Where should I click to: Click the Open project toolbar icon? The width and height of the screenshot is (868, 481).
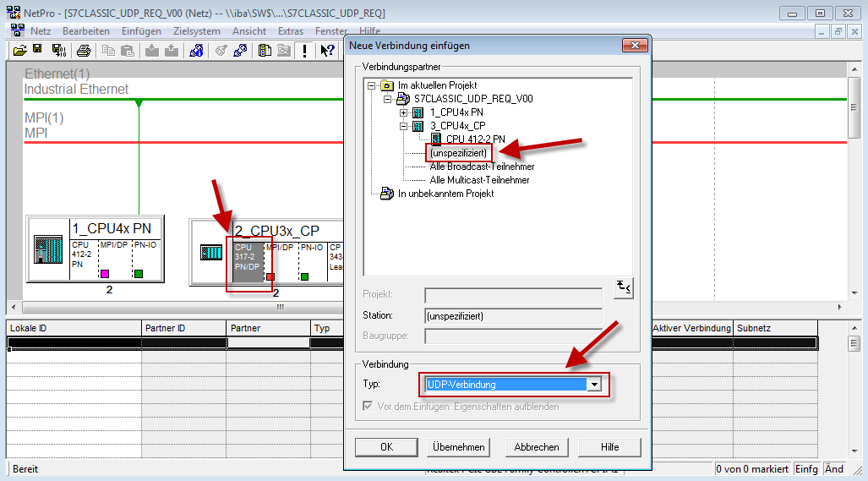[x=20, y=51]
